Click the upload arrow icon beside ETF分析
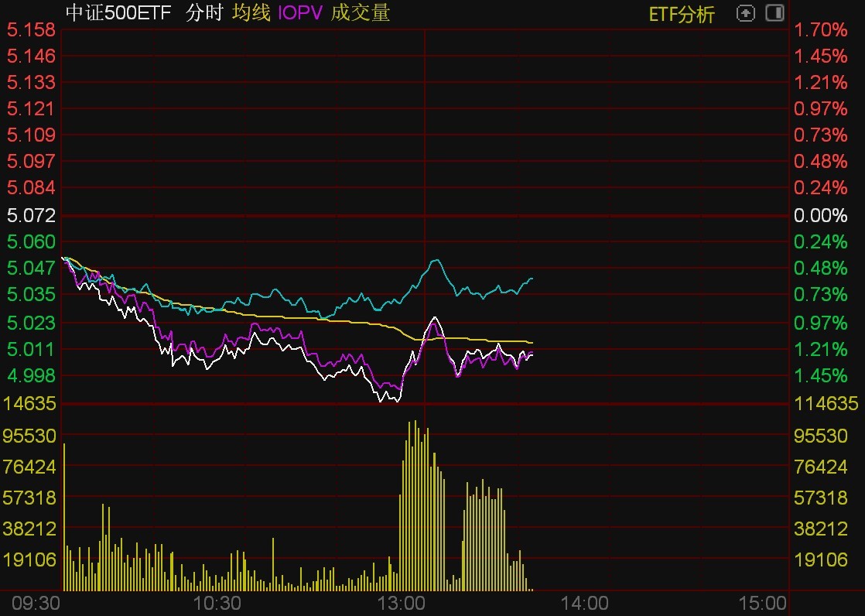 745,13
